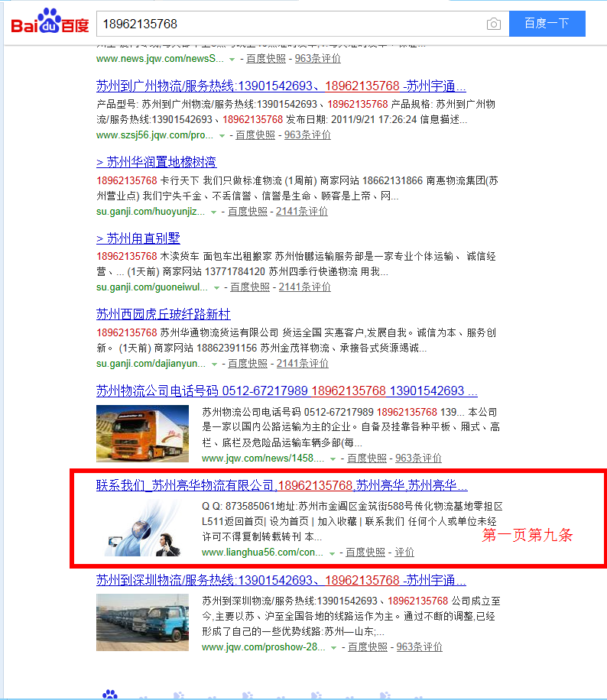The width and height of the screenshot is (607, 700).
Task: Click businessman globe thumbnail image
Action: (x=142, y=528)
